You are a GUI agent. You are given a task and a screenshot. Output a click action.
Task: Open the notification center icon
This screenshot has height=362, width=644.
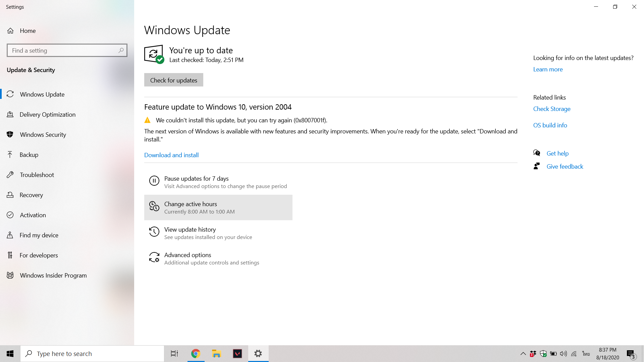631,354
